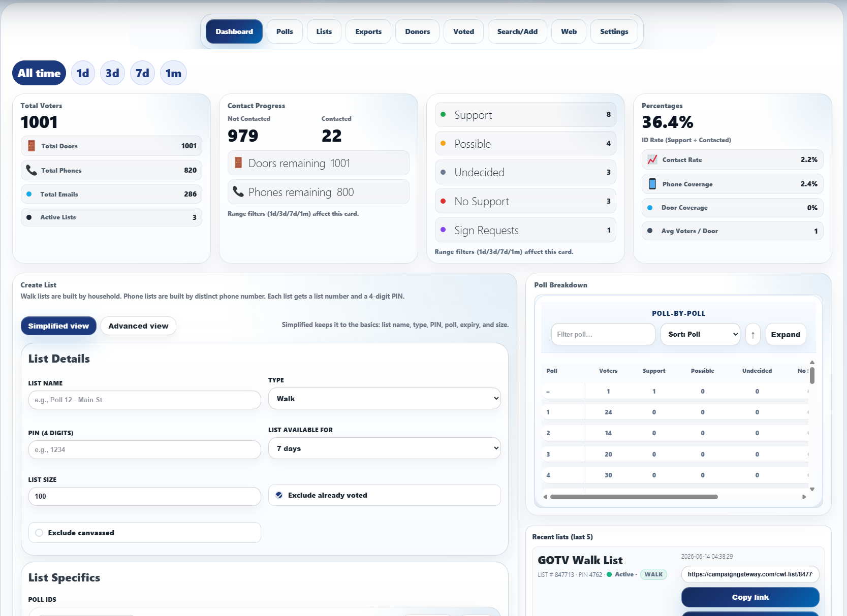Copy link for GOTV Walk List

tap(750, 597)
